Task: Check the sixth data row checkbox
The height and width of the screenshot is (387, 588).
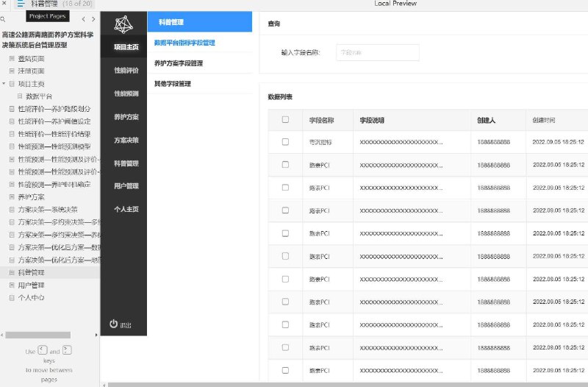Action: tap(285, 256)
